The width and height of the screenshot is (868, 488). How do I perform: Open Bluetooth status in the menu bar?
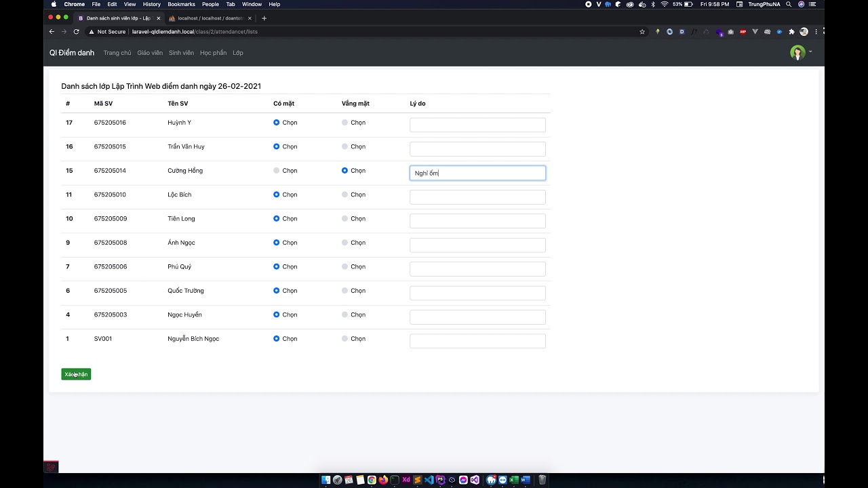[653, 4]
